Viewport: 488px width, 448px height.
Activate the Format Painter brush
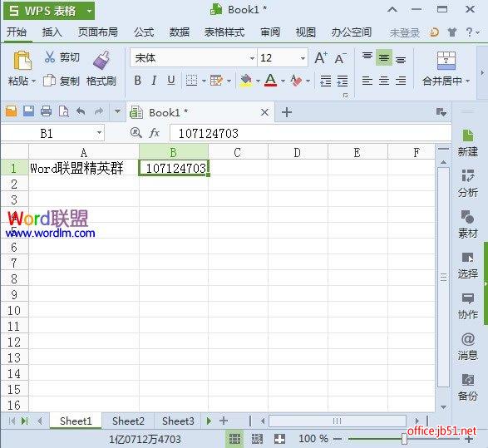coord(101,60)
